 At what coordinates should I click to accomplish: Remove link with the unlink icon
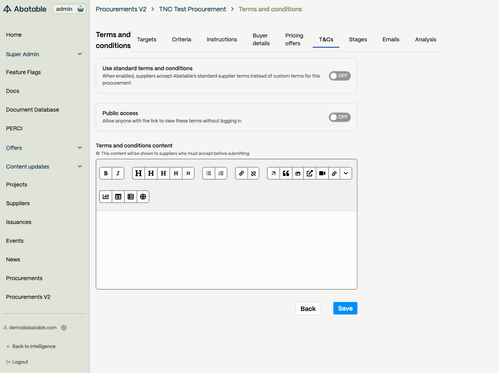[253, 173]
